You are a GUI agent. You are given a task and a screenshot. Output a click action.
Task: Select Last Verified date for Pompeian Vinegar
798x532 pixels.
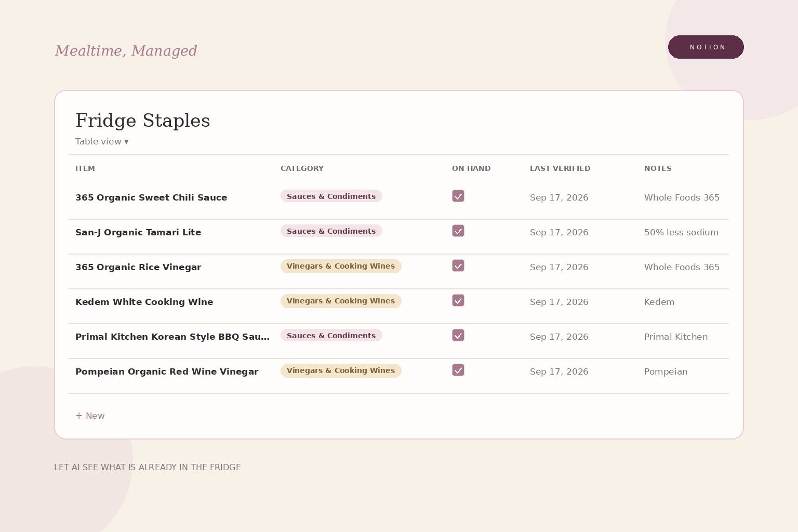pyautogui.click(x=559, y=371)
